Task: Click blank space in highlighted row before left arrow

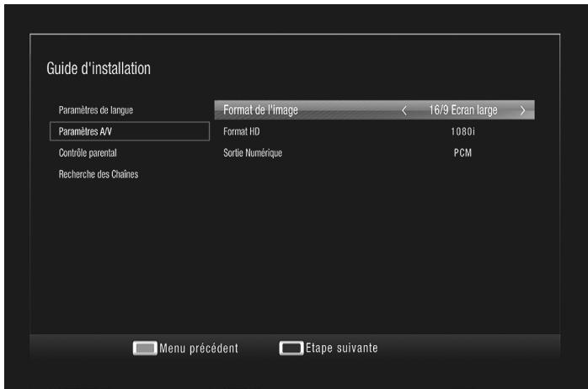Action: 354,110
